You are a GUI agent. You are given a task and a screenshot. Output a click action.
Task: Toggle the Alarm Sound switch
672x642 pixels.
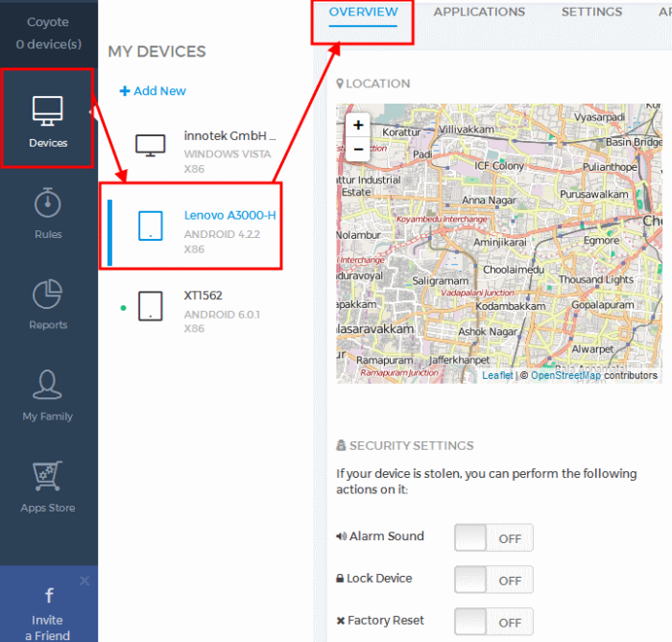click(493, 537)
